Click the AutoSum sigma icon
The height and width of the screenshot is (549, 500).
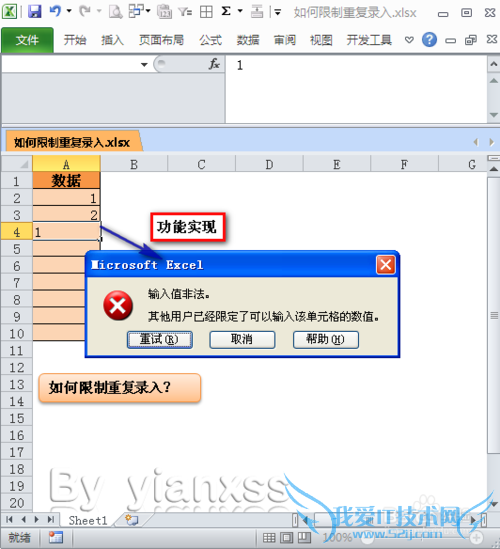tap(226, 12)
